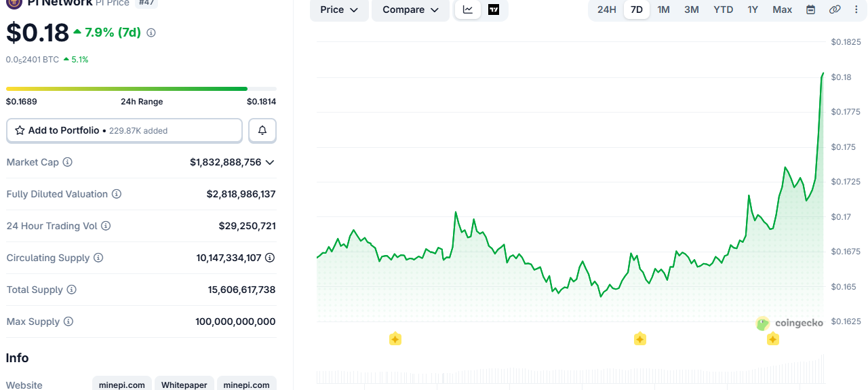Open the Compare dropdown
868x390 pixels.
pos(410,9)
